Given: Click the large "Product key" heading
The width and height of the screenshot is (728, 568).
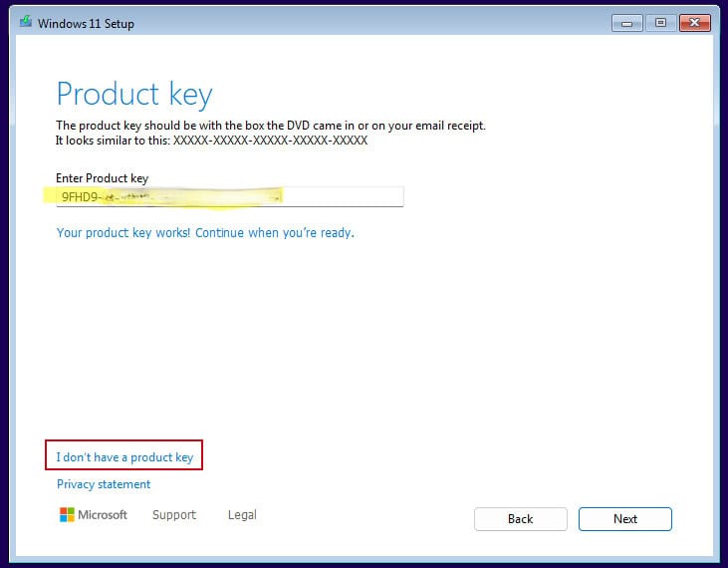Looking at the screenshot, I should click(x=134, y=95).
